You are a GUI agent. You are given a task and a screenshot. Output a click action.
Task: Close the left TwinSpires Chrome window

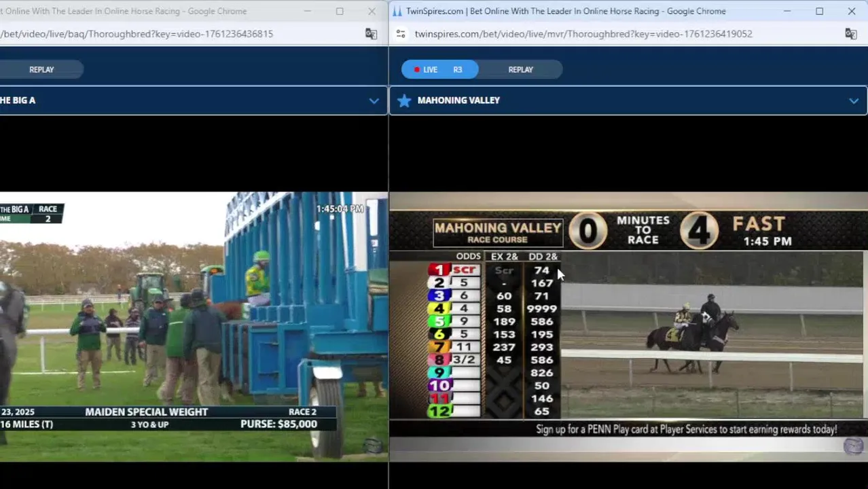point(372,11)
